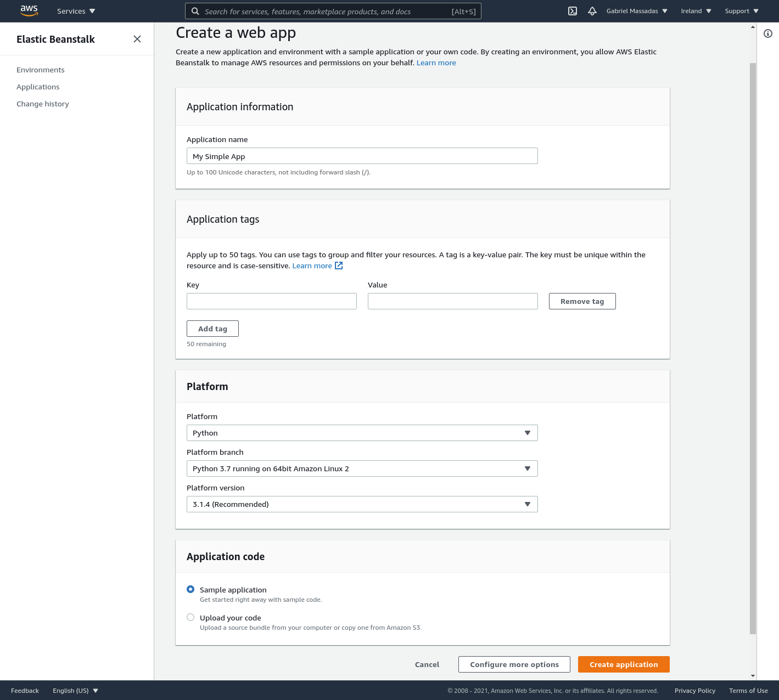The height and width of the screenshot is (700, 779).
Task: Open the English (US) language selector
Action: click(x=74, y=690)
